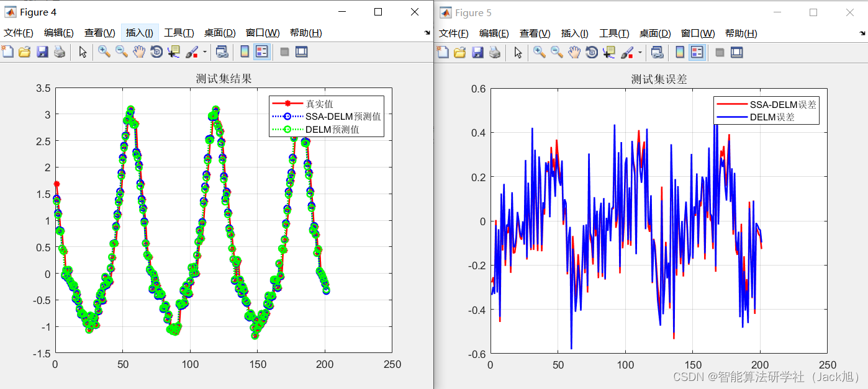868x389 pixels.
Task: Click Link Plot icon in Figure 5
Action: click(x=657, y=52)
